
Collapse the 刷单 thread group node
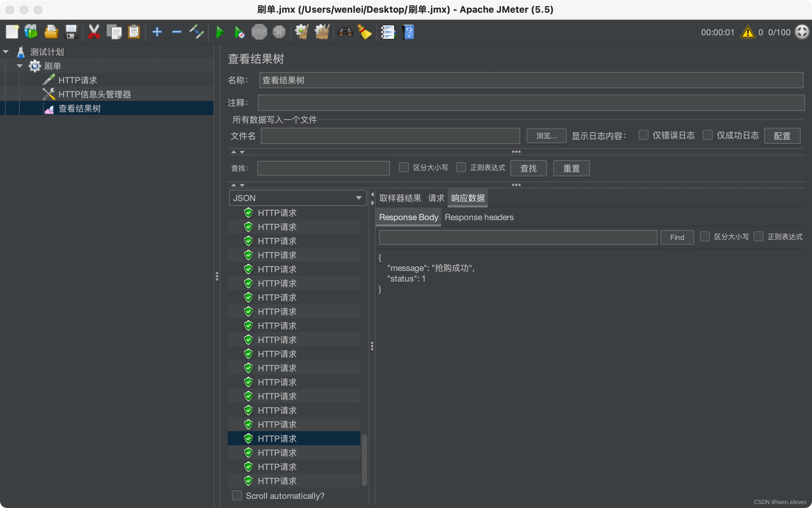coord(20,66)
